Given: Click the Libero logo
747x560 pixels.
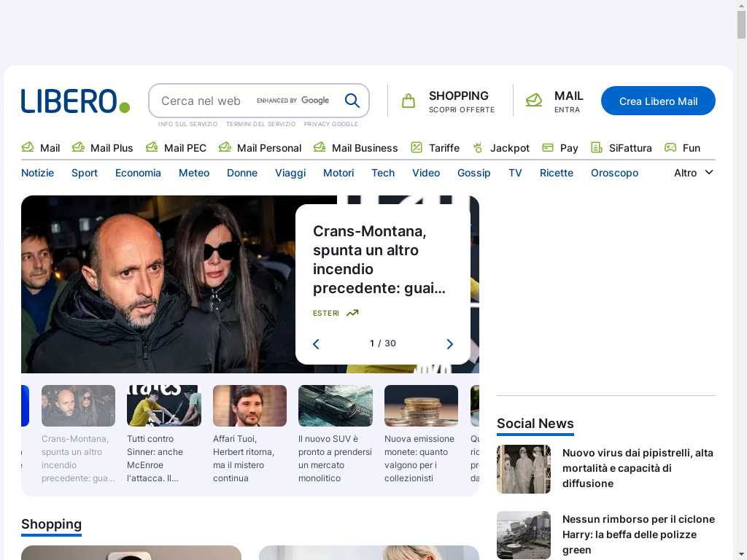Looking at the screenshot, I should 75,101.
